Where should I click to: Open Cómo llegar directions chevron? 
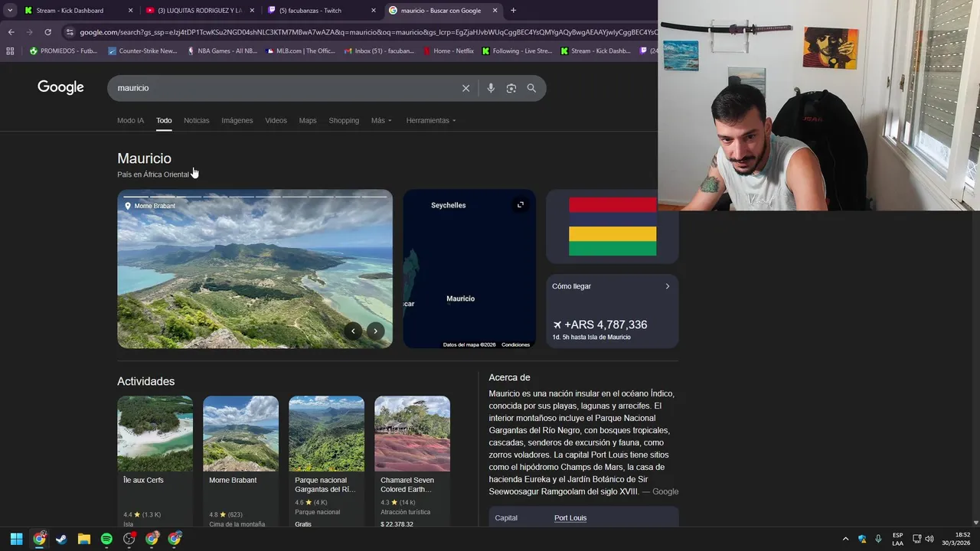click(x=667, y=286)
